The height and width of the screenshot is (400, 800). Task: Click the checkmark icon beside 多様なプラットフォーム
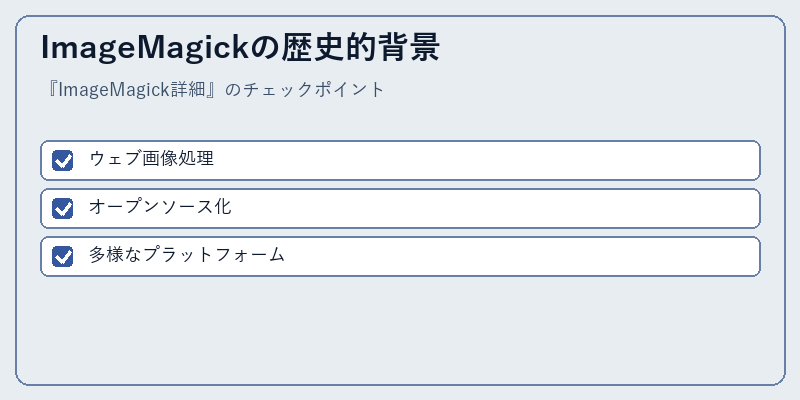pyautogui.click(x=62, y=256)
